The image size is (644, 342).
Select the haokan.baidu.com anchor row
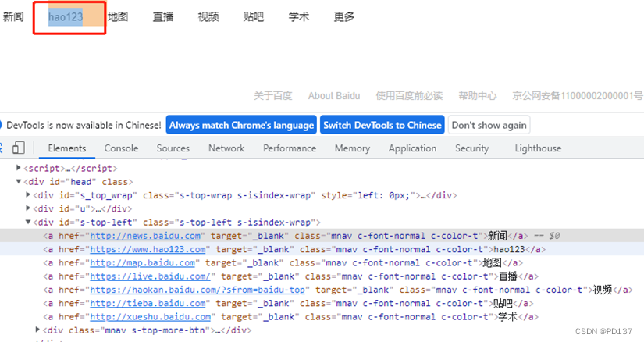click(322, 290)
